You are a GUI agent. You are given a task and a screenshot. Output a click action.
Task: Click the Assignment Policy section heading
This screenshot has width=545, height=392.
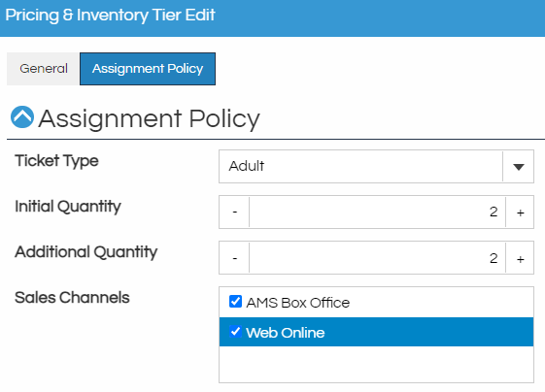pyautogui.click(x=149, y=118)
